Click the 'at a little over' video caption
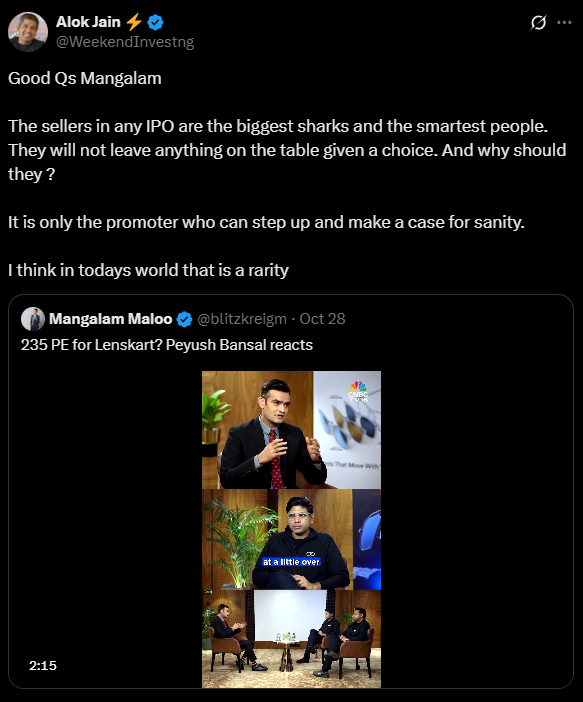This screenshot has height=702, width=583. 291,562
